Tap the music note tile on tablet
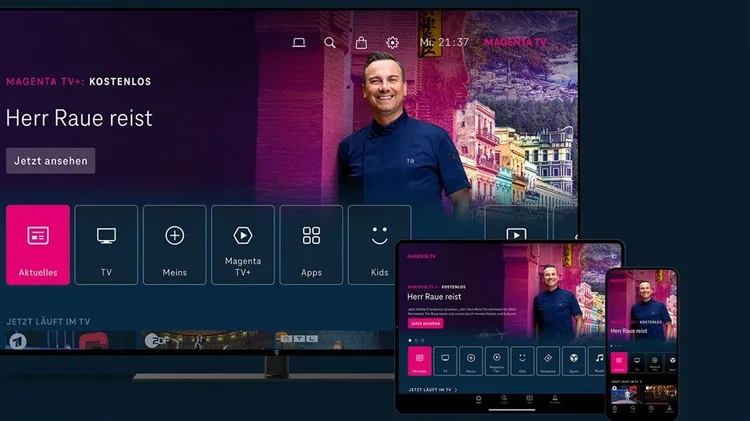The height and width of the screenshot is (421, 750). pos(600,360)
